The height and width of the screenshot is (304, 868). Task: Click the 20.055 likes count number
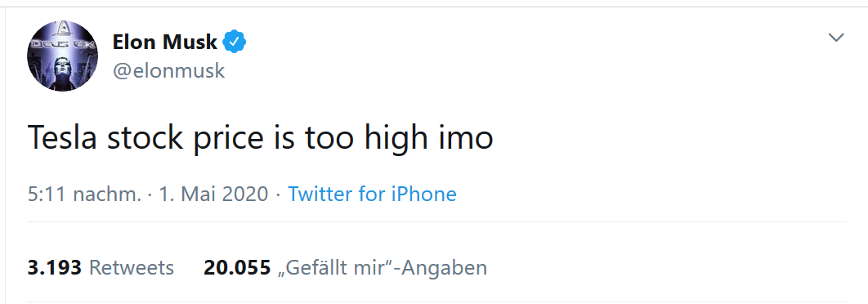point(237,268)
